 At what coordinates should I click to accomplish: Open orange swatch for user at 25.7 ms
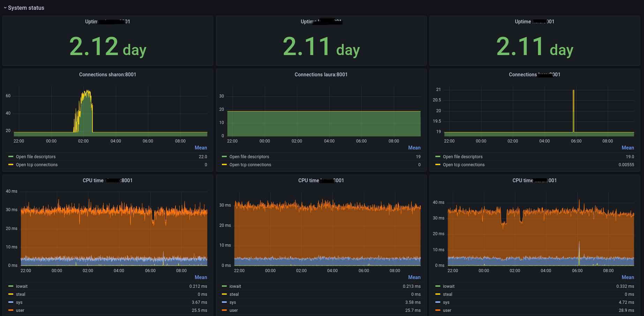click(x=224, y=310)
